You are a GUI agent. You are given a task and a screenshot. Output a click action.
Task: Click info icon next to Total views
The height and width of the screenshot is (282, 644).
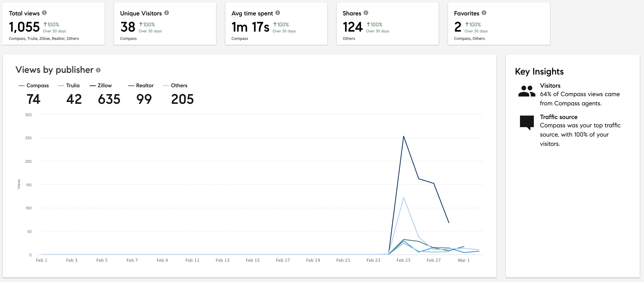[44, 13]
